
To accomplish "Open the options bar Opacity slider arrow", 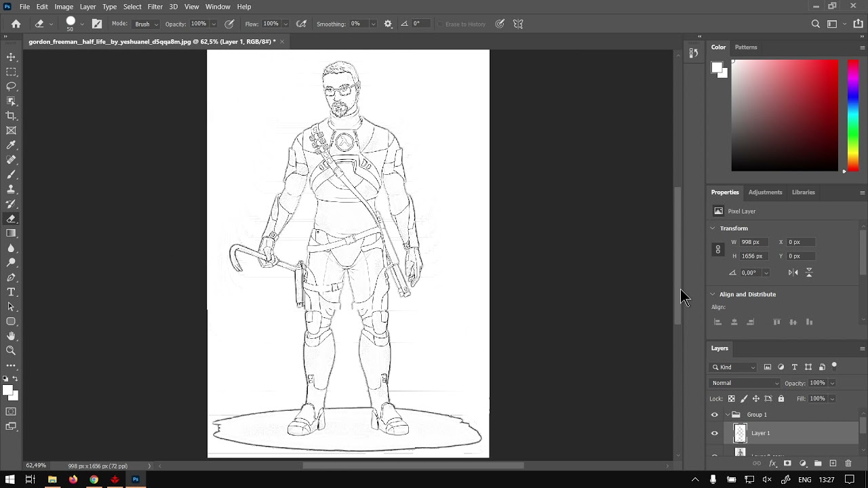I will (214, 24).
